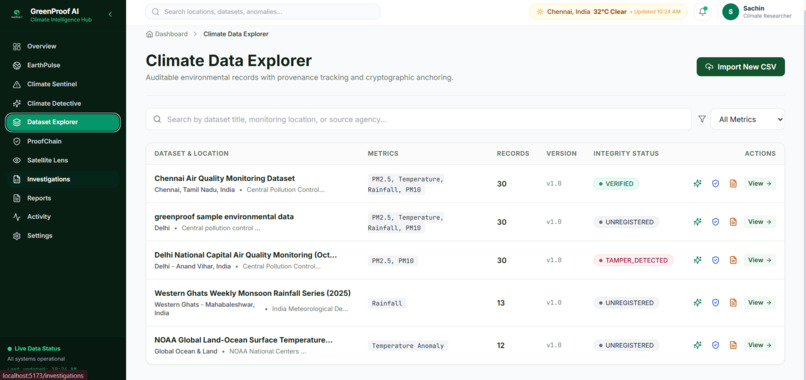Click the Climate Data Explorer breadcrumb text
This screenshot has width=806, height=380.
coord(236,34)
